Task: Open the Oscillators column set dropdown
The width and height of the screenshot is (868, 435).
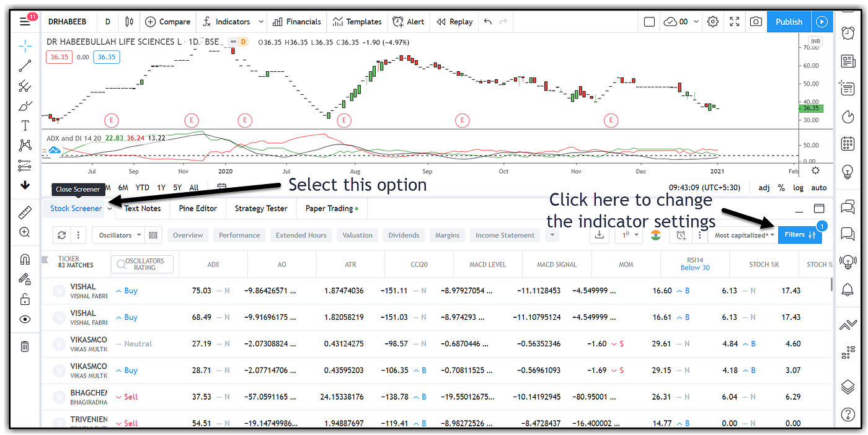Action: pyautogui.click(x=120, y=235)
